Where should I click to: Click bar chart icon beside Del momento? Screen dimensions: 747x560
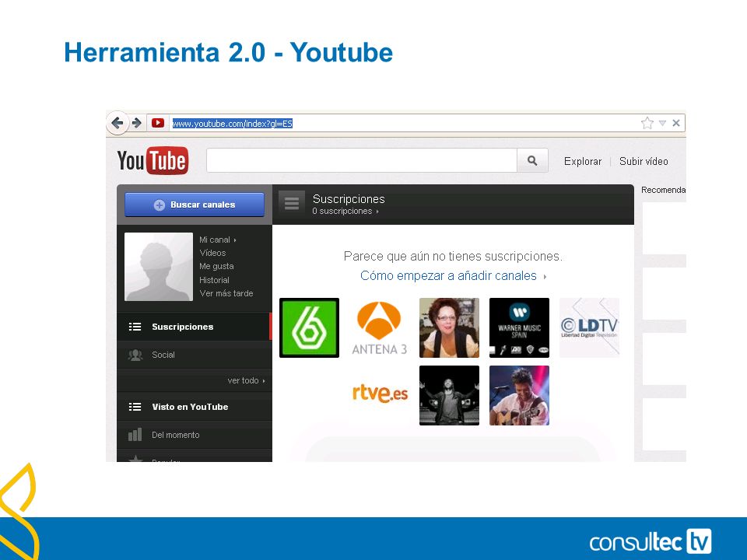click(135, 435)
